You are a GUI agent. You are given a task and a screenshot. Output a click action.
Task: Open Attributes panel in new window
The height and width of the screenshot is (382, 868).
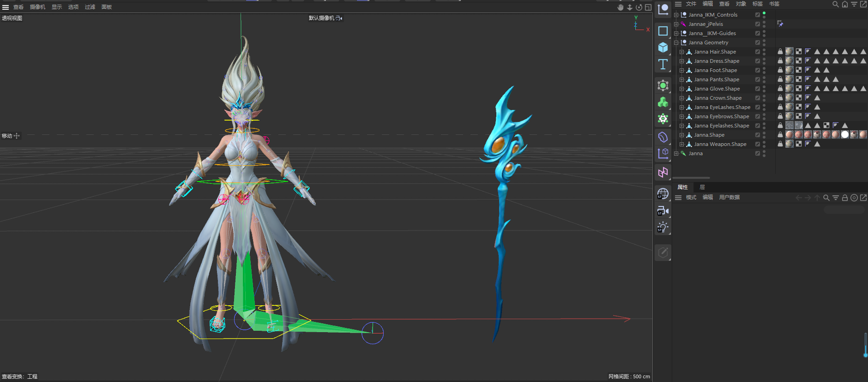863,198
